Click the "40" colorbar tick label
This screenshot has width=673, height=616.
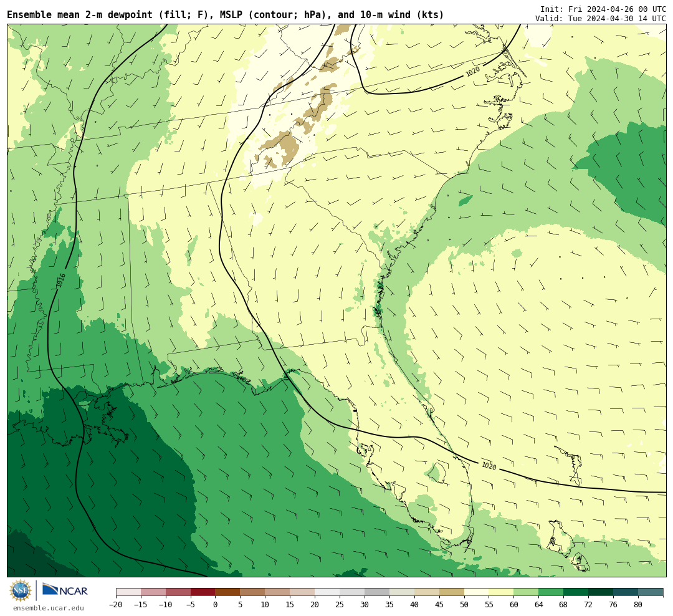(414, 605)
